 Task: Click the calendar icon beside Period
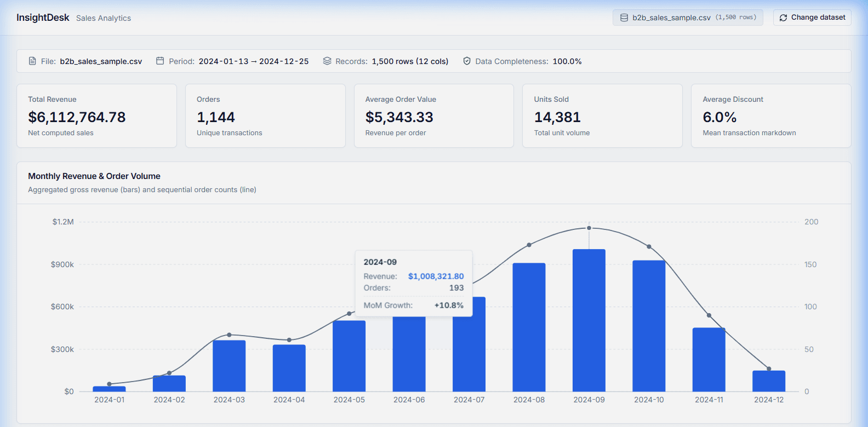pyautogui.click(x=160, y=61)
